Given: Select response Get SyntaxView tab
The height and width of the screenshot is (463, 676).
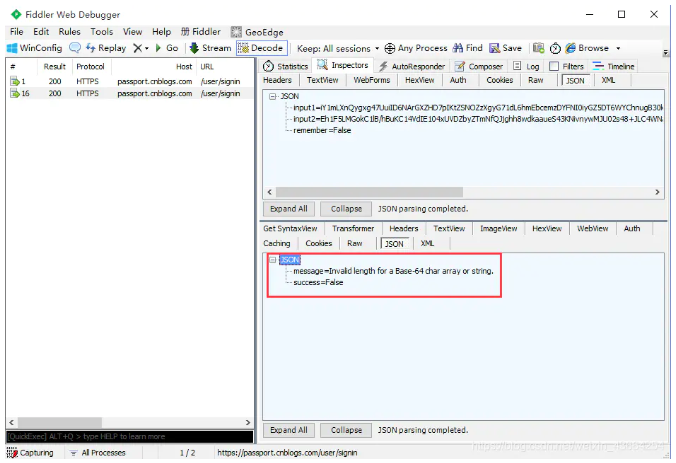Looking at the screenshot, I should click(290, 228).
